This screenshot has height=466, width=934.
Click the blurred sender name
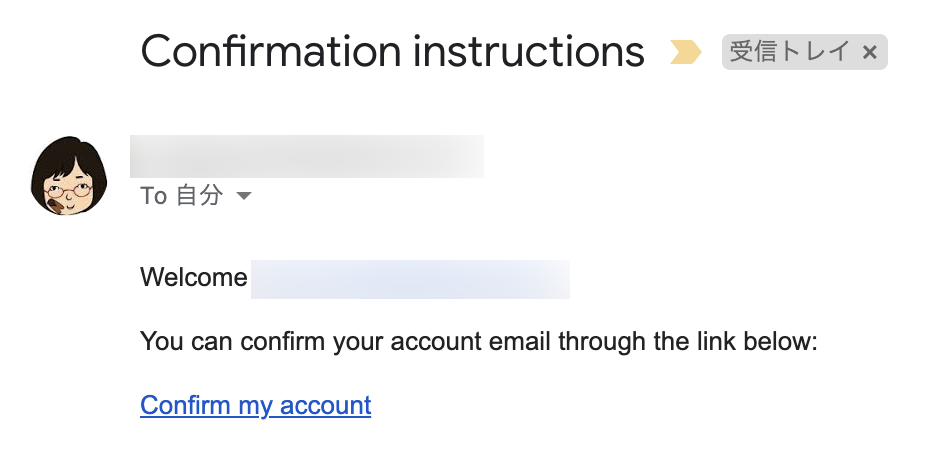(x=307, y=156)
